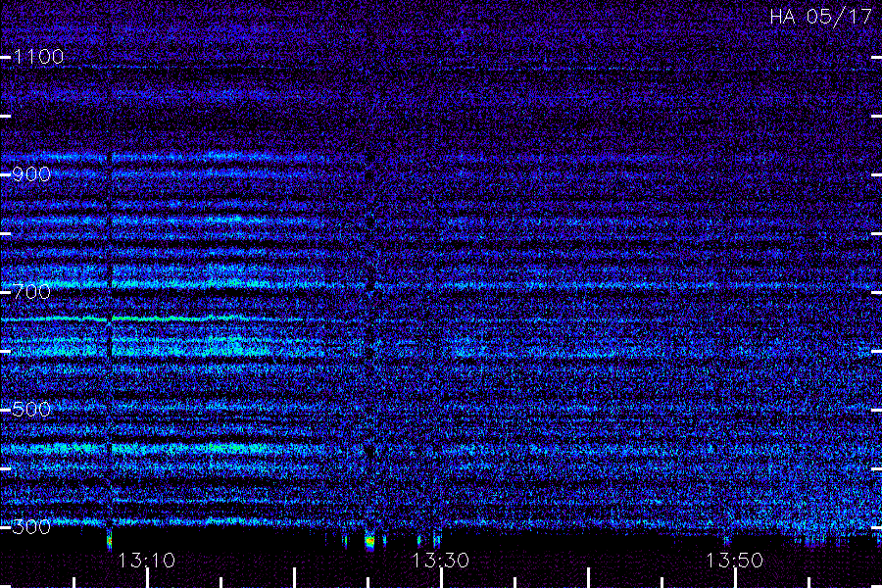
Task: Click the bright red burst below 300 before 13:30
Action: coord(369,541)
